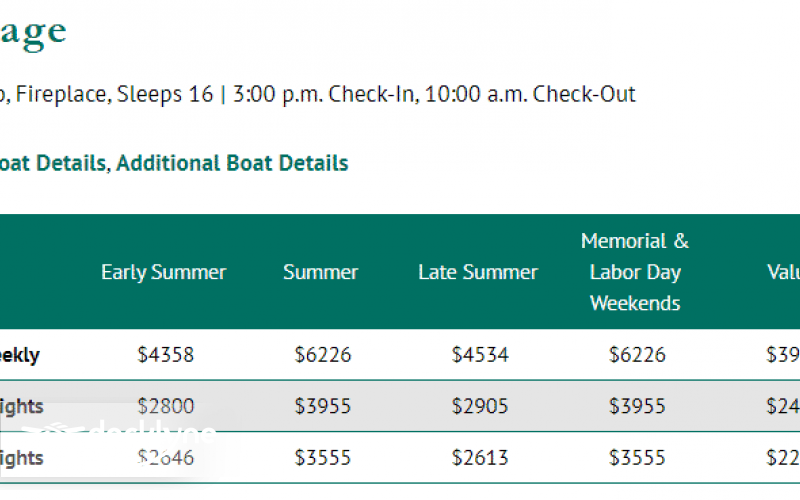
Task: Click the $3955 price under Summer column
Action: 323,407
